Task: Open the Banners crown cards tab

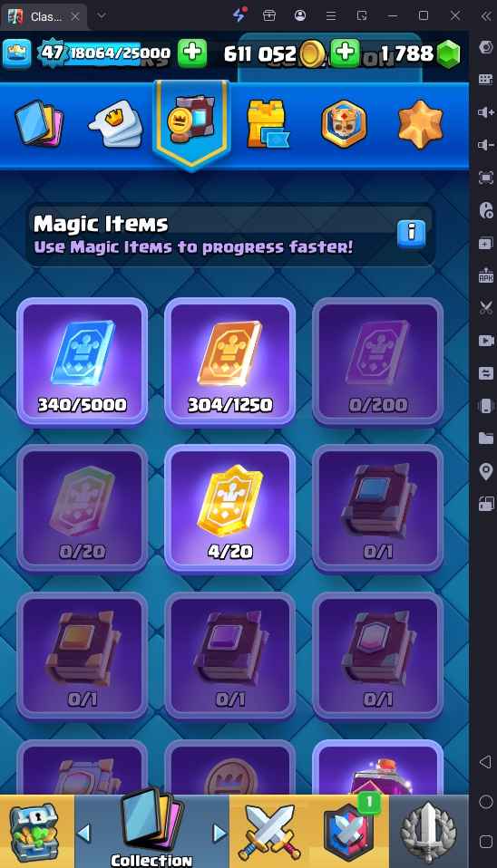Action: click(116, 123)
